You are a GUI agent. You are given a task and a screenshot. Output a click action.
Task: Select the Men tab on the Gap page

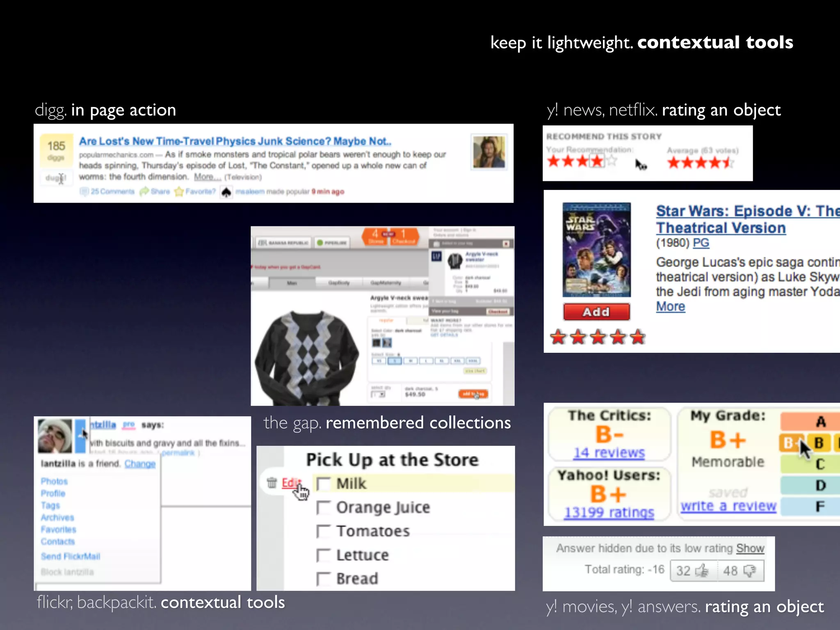tap(292, 283)
